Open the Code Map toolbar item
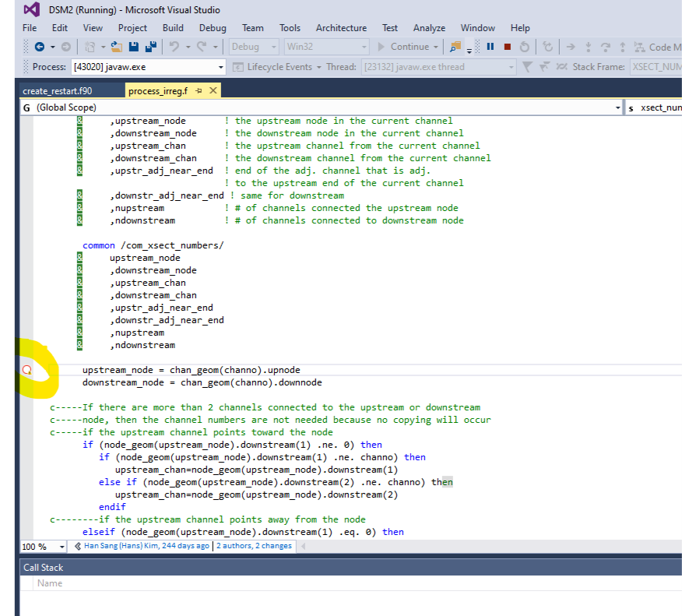The height and width of the screenshot is (616, 682). coord(657,47)
